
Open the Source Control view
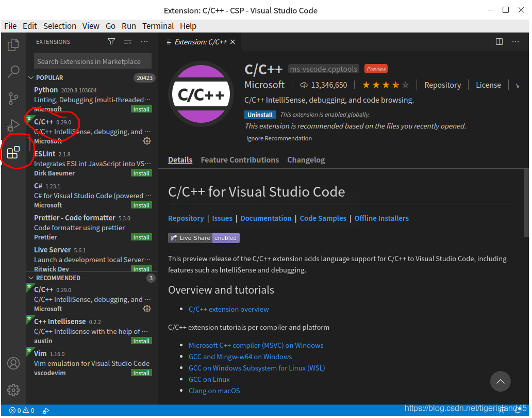pos(13,98)
